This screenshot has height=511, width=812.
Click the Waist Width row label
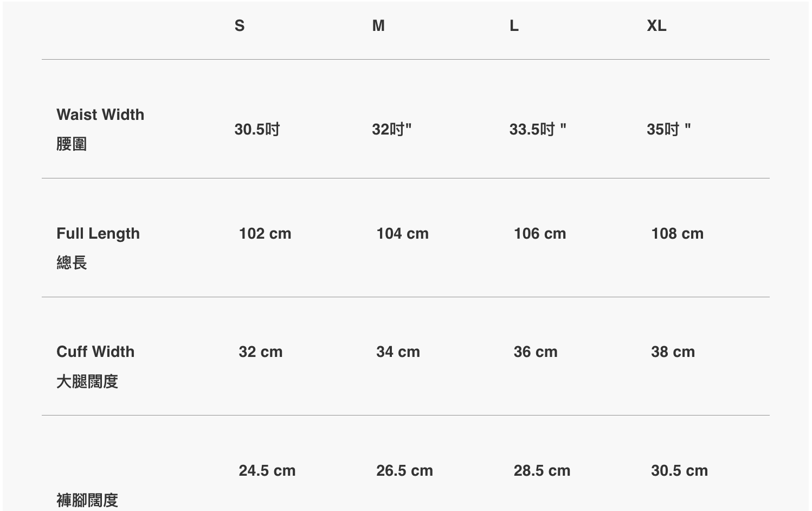point(100,114)
